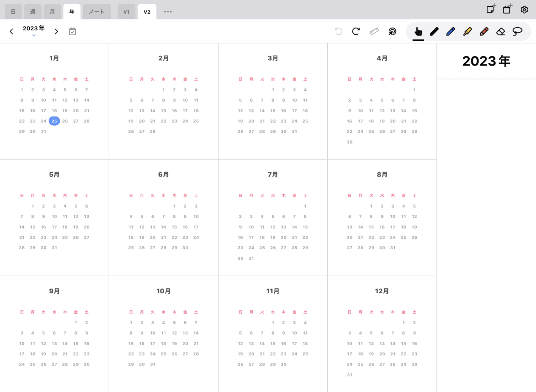Select the black pen tool
Screen dimensions: 536x392
pos(434,31)
